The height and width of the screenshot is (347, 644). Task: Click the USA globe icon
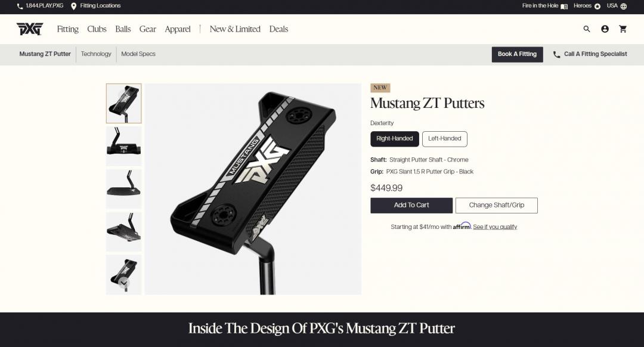pos(624,6)
